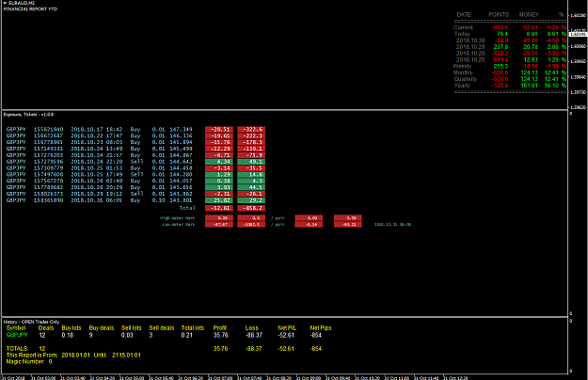Click the Loss value -88.37 in GBPJPY row
588x380 pixels.
(254, 335)
